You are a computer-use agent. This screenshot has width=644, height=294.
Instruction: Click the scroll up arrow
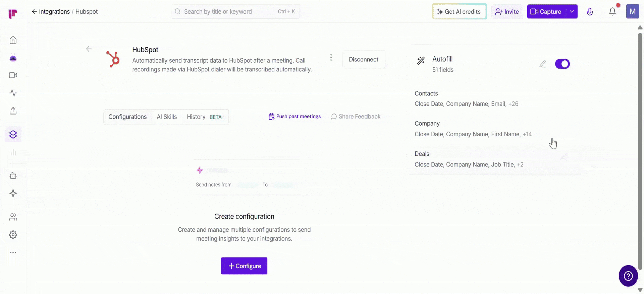tap(640, 27)
